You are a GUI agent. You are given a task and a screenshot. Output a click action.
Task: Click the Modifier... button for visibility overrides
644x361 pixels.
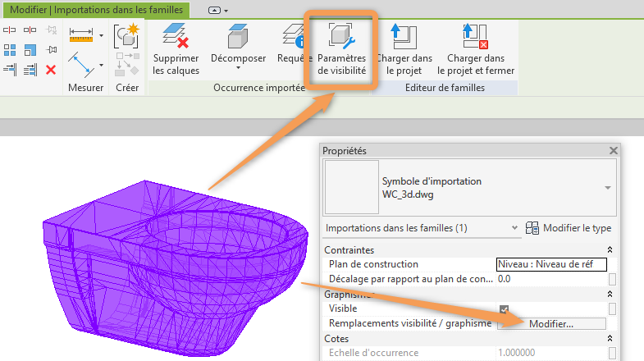(551, 324)
